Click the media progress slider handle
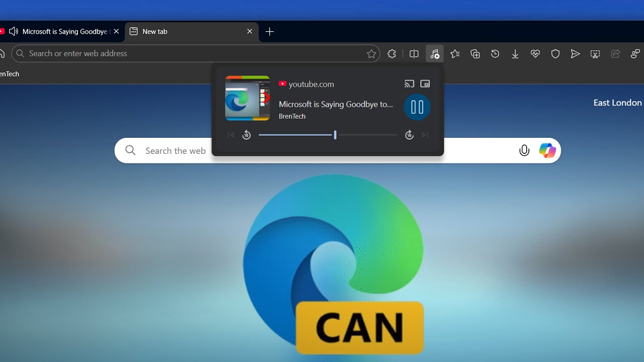The height and width of the screenshot is (362, 644). pyautogui.click(x=335, y=135)
